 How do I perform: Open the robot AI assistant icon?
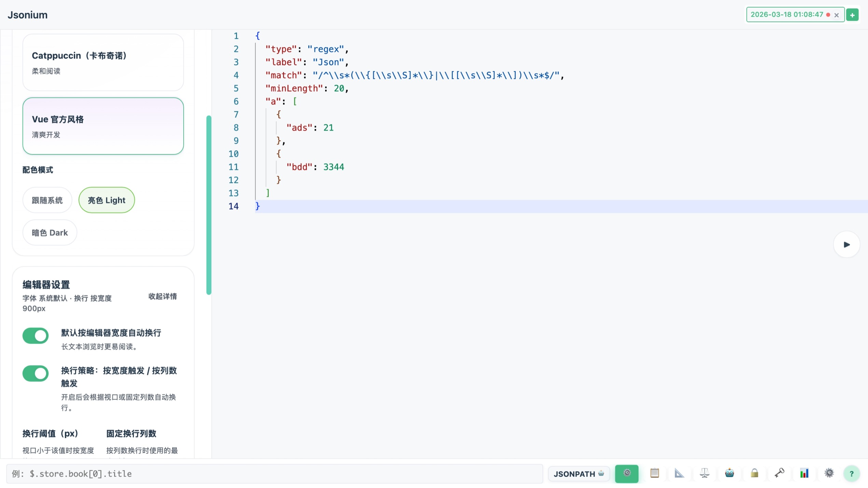(729, 473)
